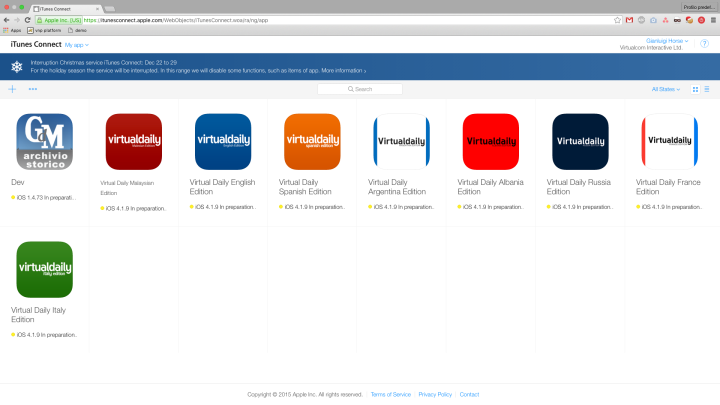Open the My app dropdown
Screen dimensions: 720x405
77,45
